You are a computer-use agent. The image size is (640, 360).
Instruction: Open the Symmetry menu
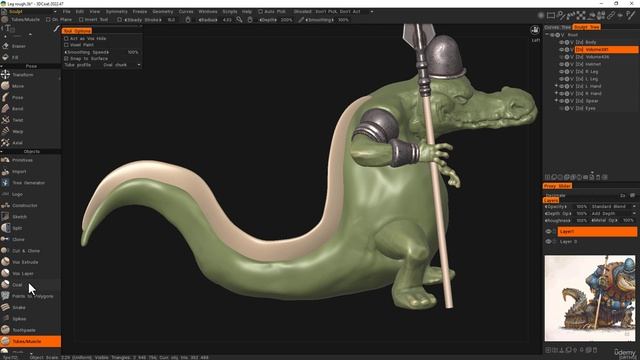[x=116, y=12]
